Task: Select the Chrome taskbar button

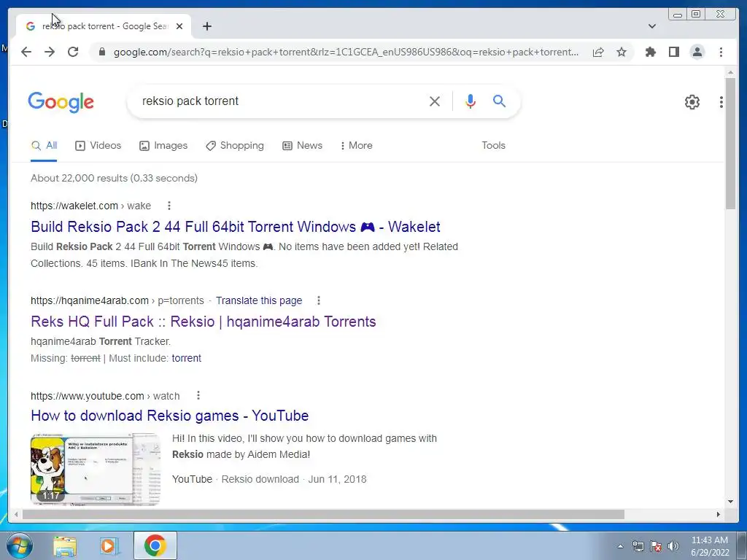Action: click(155, 545)
